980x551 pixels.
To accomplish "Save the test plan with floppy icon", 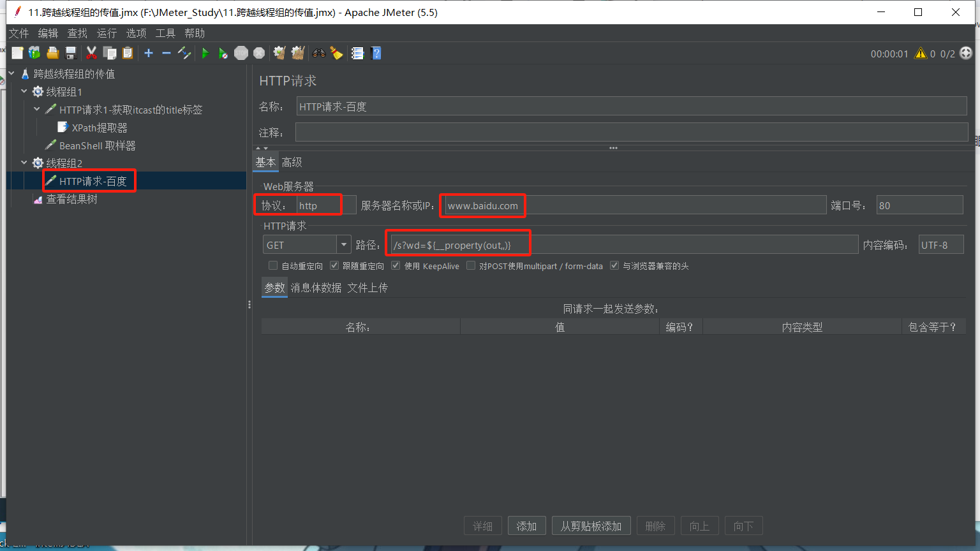I will pos(71,53).
